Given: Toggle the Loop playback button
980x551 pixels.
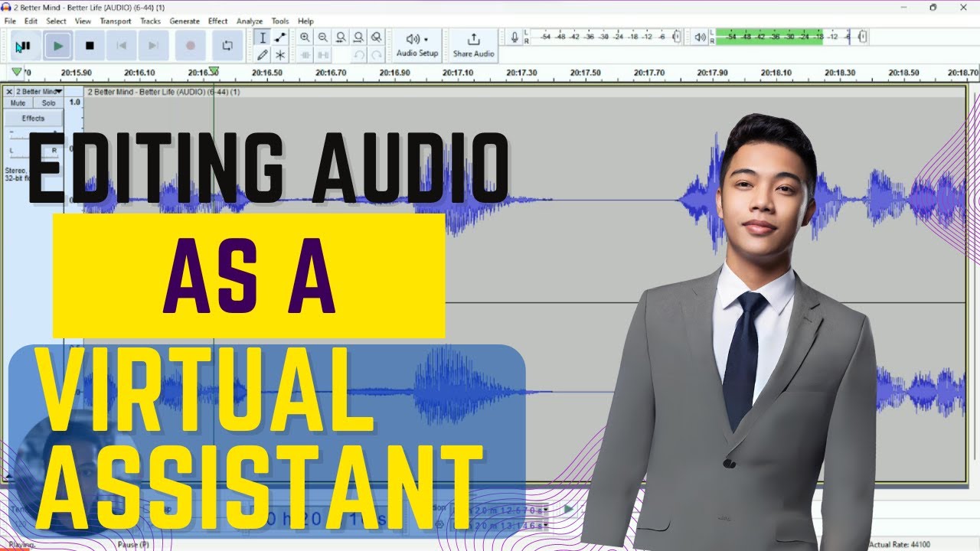Looking at the screenshot, I should click(227, 46).
